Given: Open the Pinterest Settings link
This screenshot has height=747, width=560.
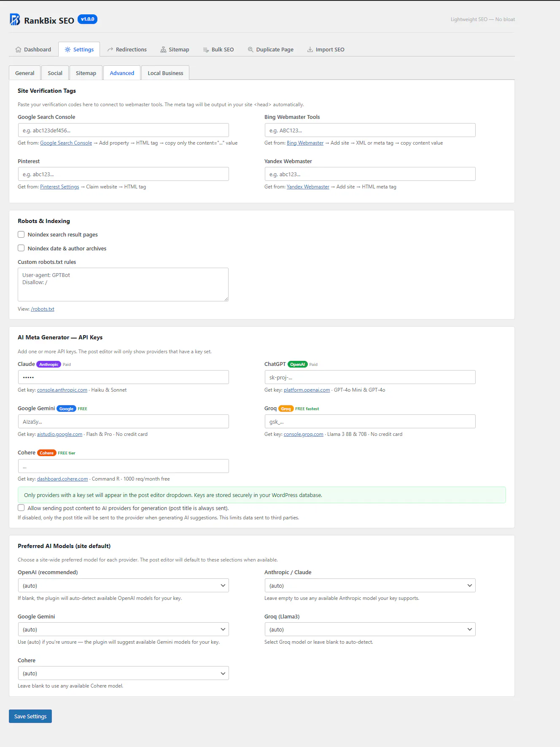Looking at the screenshot, I should (59, 187).
